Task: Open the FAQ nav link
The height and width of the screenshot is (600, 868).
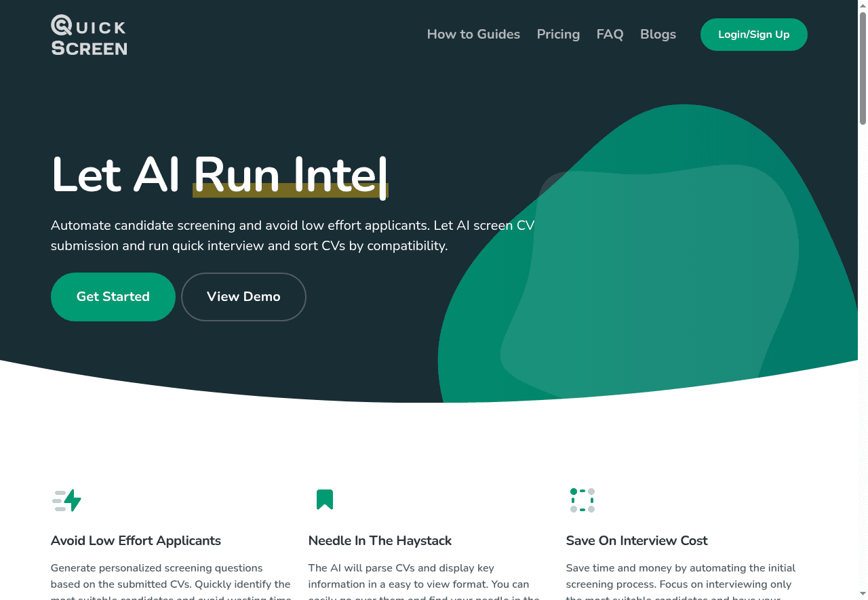Action: (x=610, y=35)
